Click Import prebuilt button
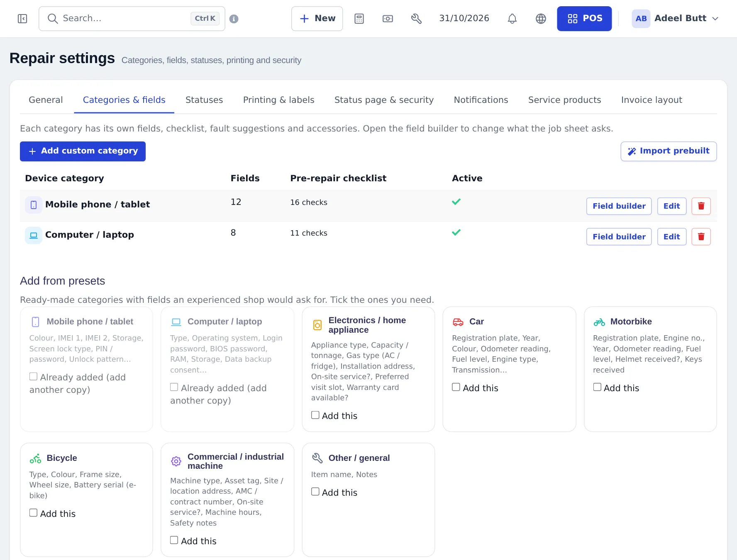The width and height of the screenshot is (737, 560). (669, 151)
